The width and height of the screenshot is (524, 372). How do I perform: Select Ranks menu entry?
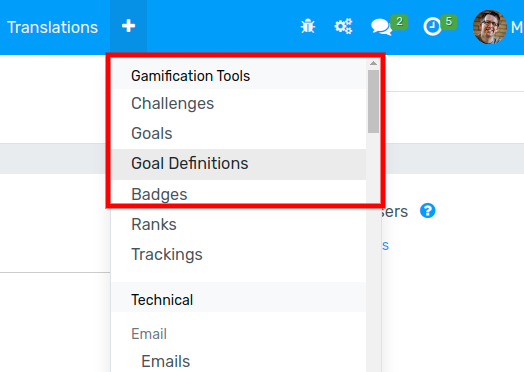pos(239,224)
